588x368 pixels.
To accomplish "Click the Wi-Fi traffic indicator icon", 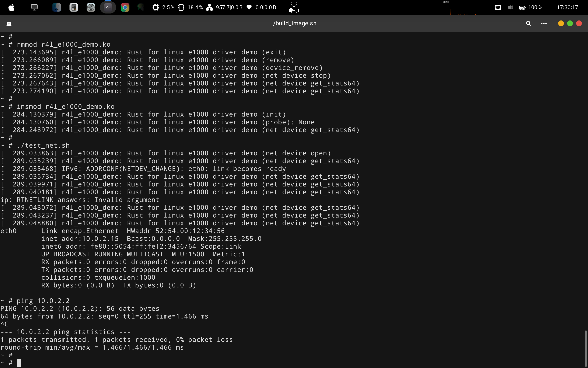I will point(249,7).
